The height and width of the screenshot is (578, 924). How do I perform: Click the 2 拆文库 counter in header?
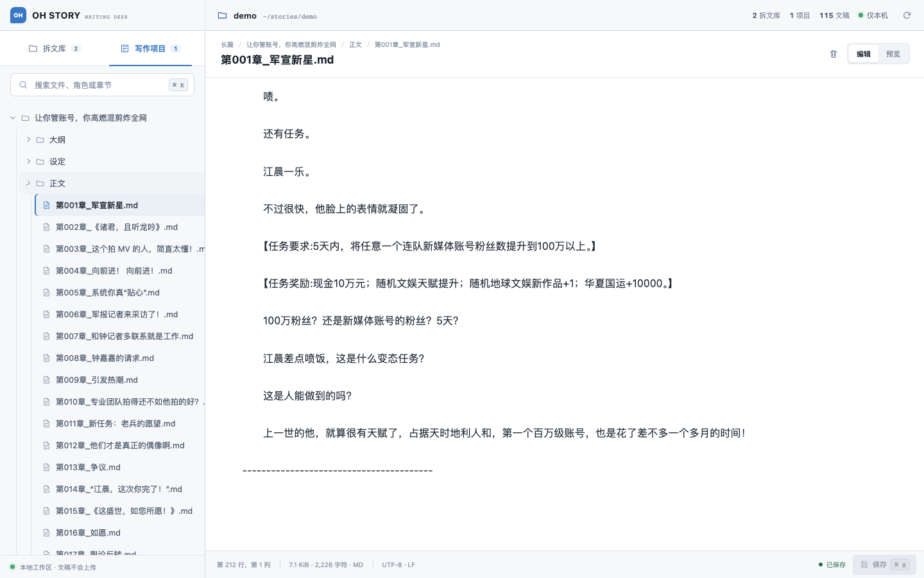coord(766,15)
